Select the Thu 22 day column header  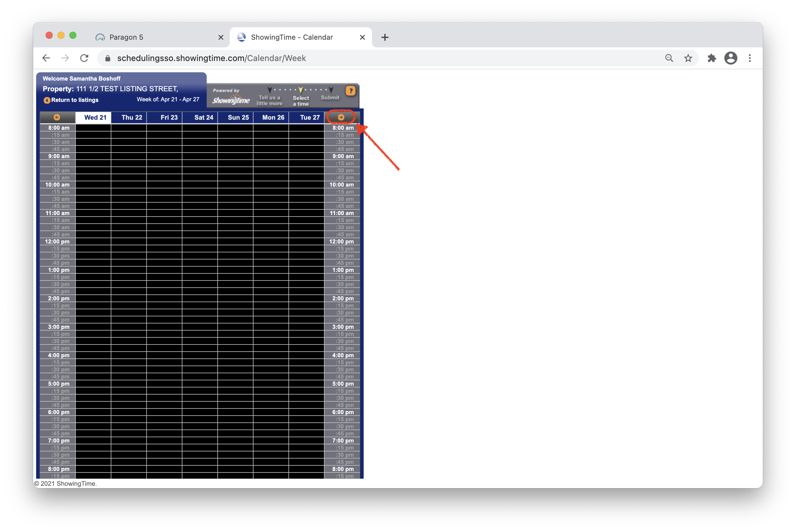point(129,117)
